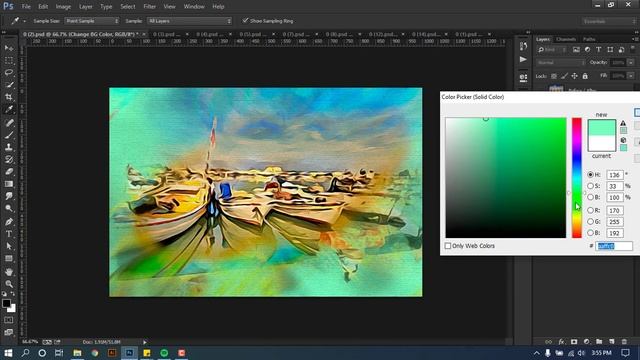
Task: Select the H hue radio button
Action: point(590,174)
